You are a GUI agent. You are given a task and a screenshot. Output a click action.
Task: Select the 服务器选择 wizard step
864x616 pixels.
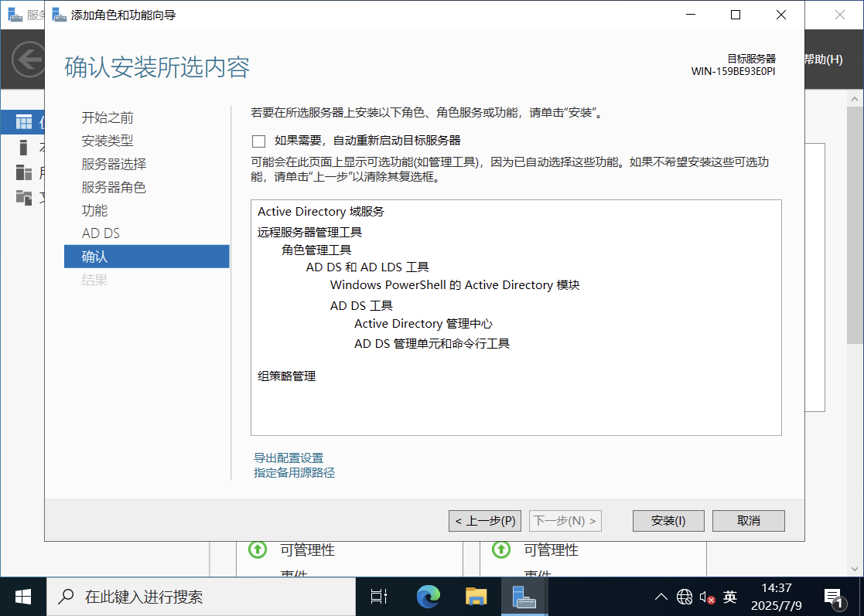pyautogui.click(x=114, y=164)
